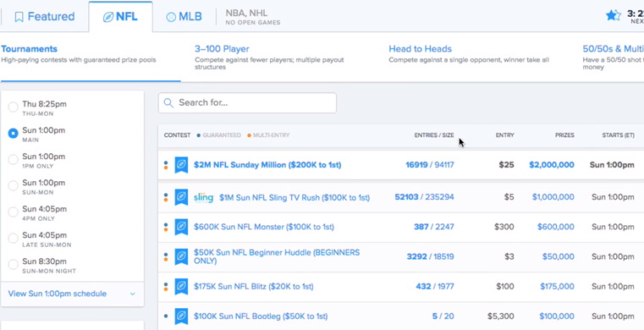The image size is (644, 330).
Task: Click the Sling logo in the contest row
Action: [204, 198]
